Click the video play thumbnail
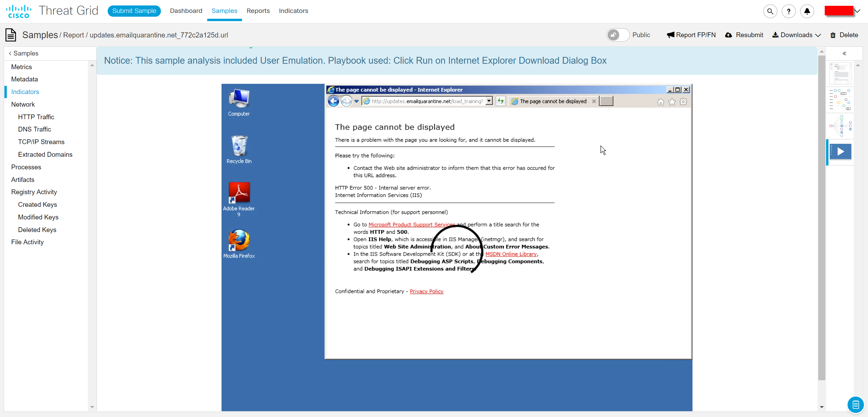 click(x=841, y=152)
